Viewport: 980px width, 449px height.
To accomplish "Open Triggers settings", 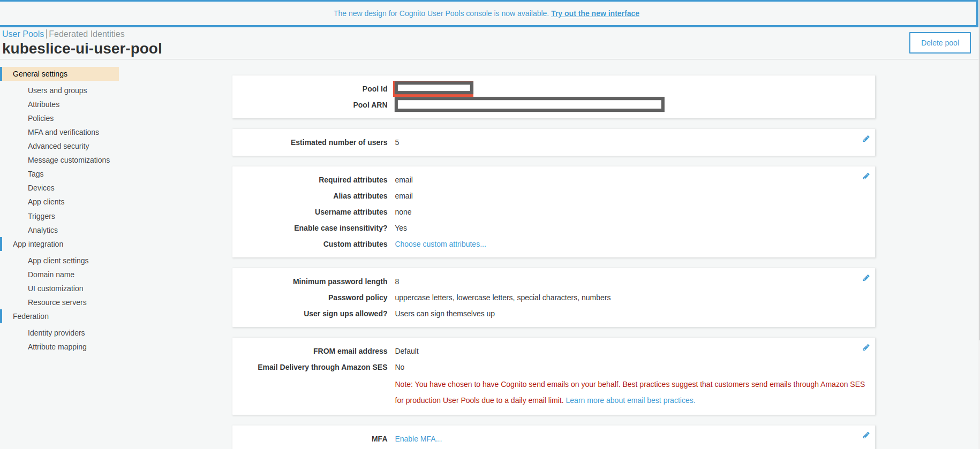I will pyautogui.click(x=41, y=216).
